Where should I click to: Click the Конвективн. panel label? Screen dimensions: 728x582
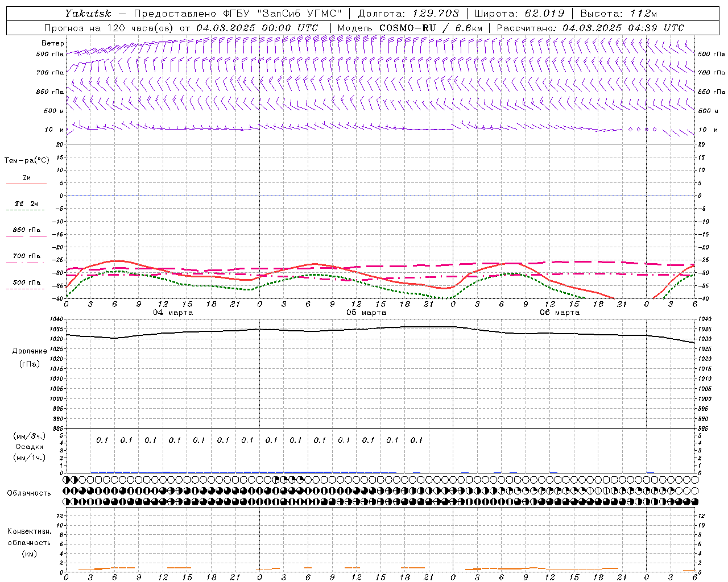(x=30, y=531)
